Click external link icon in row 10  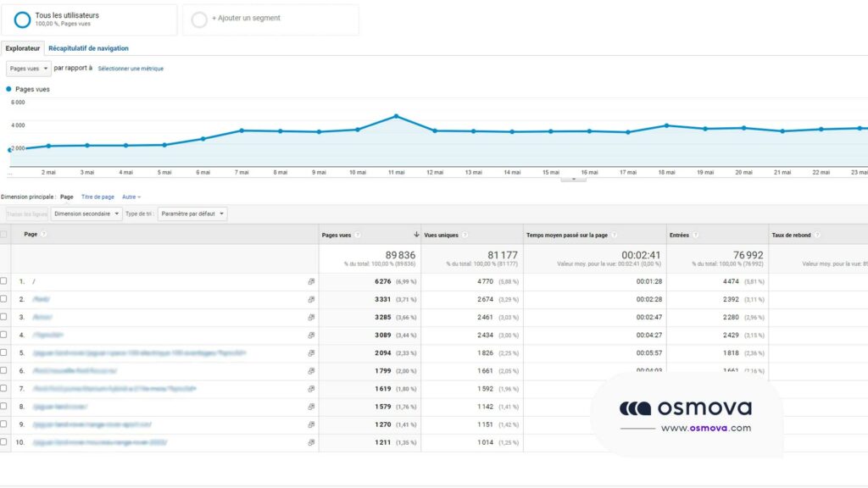pyautogui.click(x=311, y=442)
